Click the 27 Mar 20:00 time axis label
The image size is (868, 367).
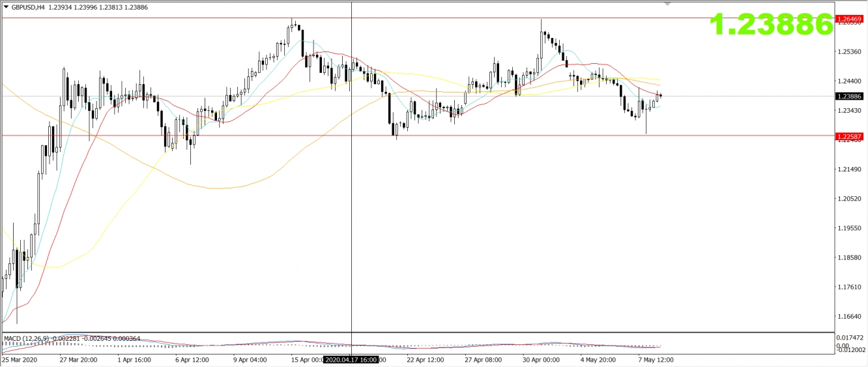tap(78, 359)
